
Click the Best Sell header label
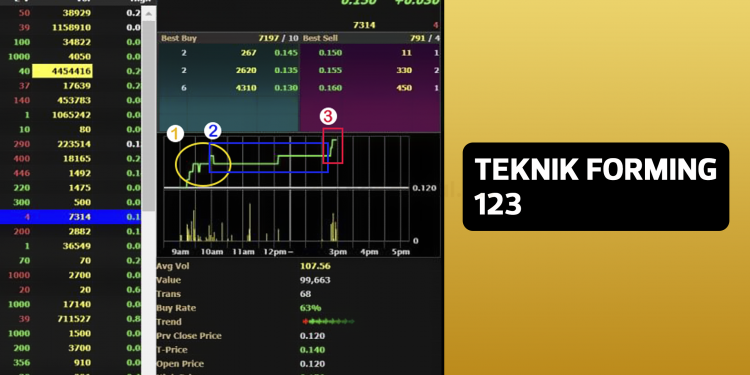(320, 38)
